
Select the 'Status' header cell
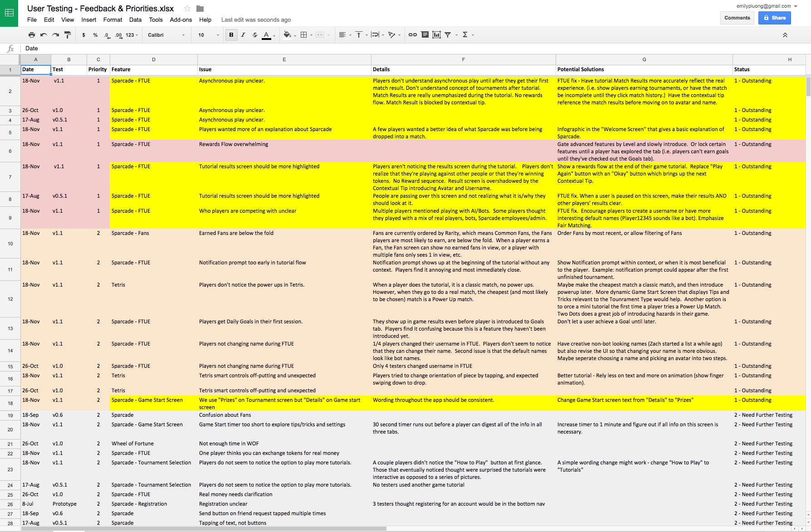tap(769, 70)
